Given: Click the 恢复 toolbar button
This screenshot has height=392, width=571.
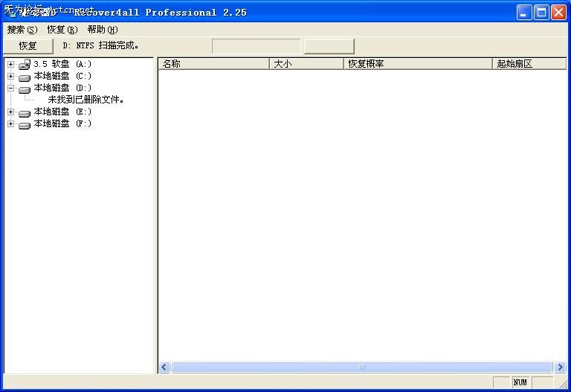Looking at the screenshot, I should [28, 46].
